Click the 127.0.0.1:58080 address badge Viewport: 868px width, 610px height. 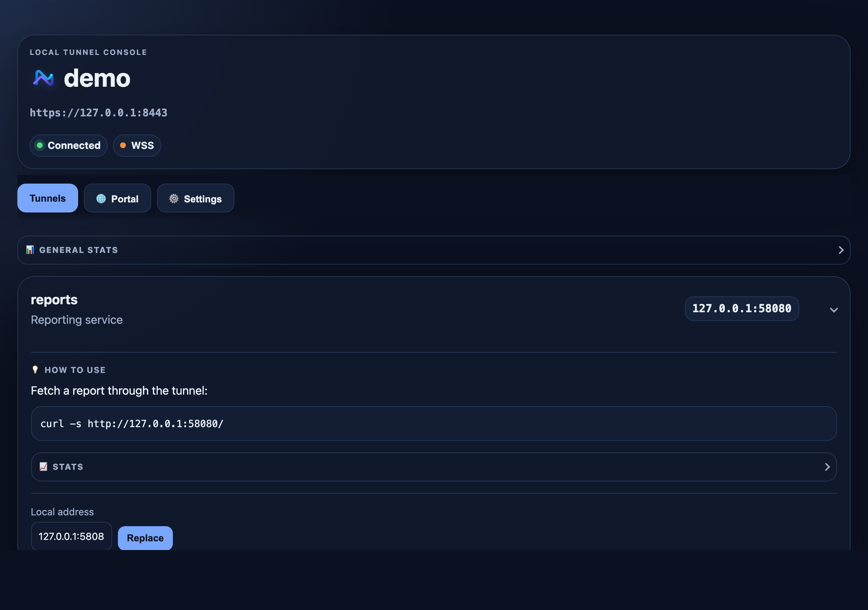(x=742, y=309)
